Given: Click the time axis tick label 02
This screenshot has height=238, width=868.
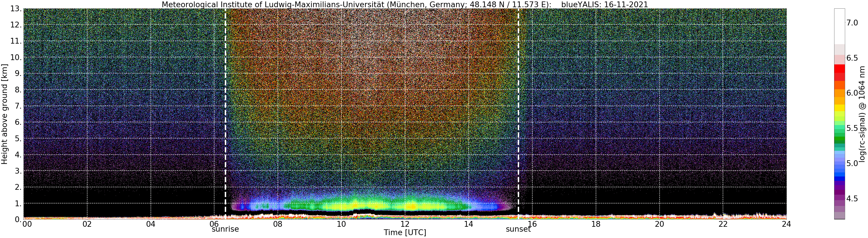Looking at the screenshot, I should 87,224.
